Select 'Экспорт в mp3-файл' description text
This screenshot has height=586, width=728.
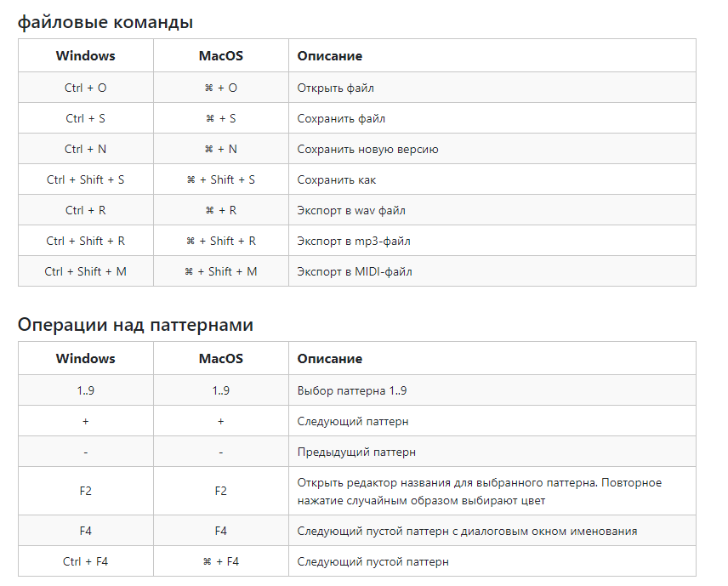pos(354,242)
